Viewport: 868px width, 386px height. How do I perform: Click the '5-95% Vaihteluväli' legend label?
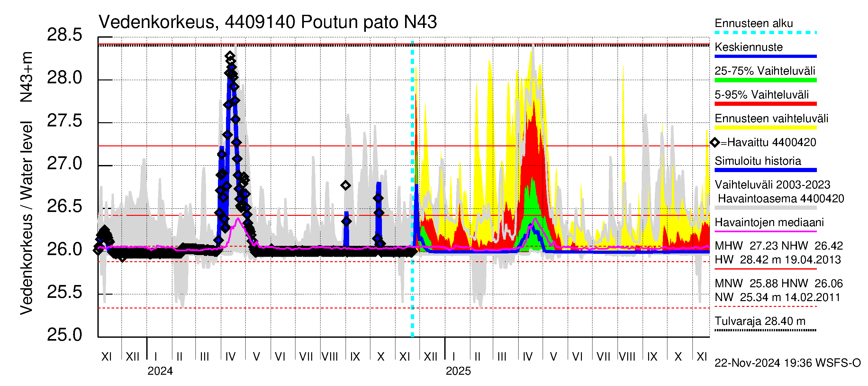pos(762,95)
